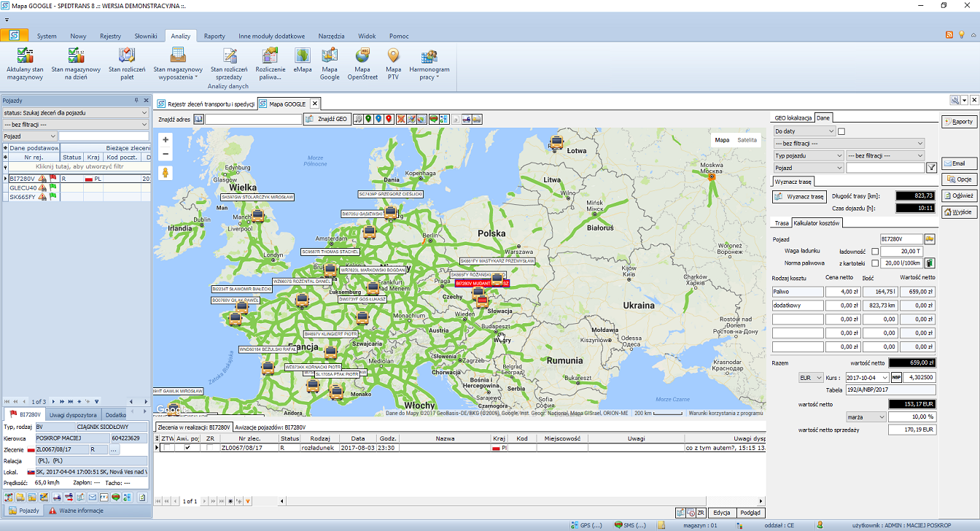Open wide bez filtracji dropdown under Do daty
Viewport: 980px width, 531px height.
point(849,144)
